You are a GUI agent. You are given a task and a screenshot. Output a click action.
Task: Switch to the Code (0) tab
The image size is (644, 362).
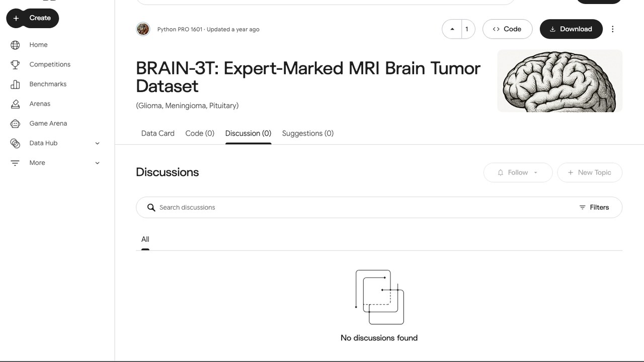pos(200,133)
